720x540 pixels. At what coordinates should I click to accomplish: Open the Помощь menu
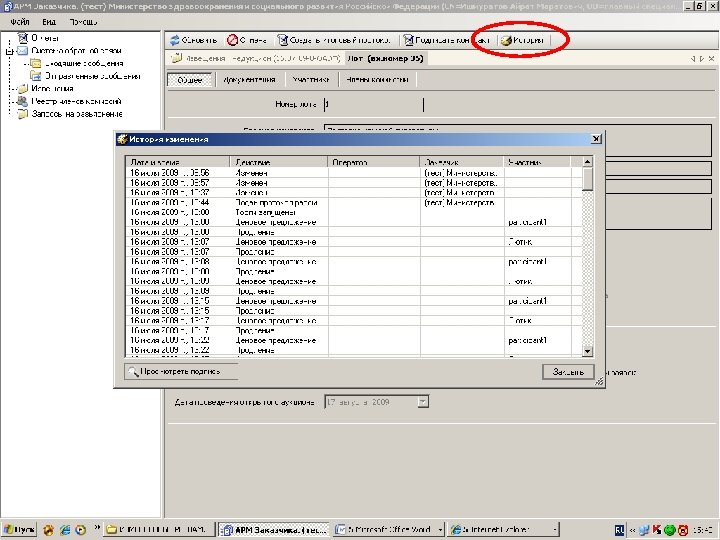pyautogui.click(x=83, y=22)
